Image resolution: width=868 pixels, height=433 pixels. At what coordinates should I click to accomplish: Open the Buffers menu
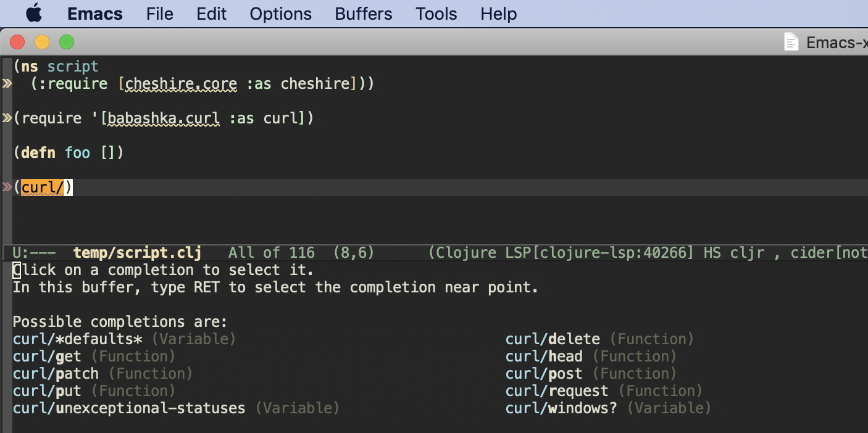[x=363, y=14]
